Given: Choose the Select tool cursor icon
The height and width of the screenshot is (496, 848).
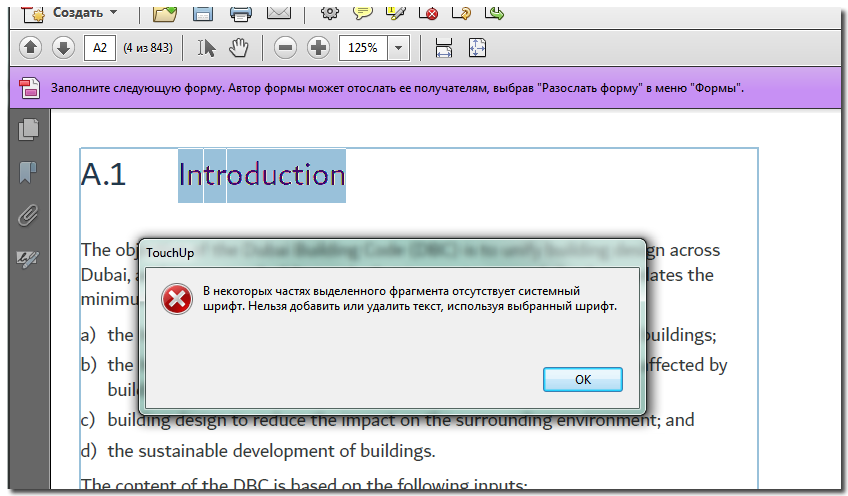Looking at the screenshot, I should point(207,47).
